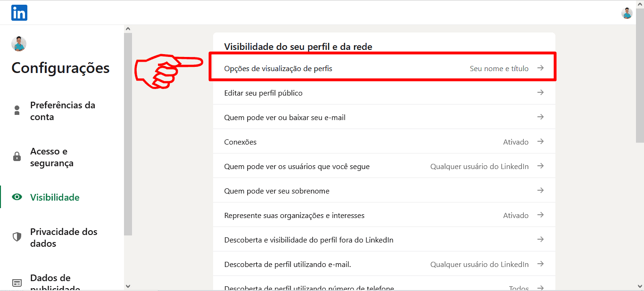Viewport: 644px width, 291px height.
Task: Open arrow for users you follow row
Action: (541, 166)
